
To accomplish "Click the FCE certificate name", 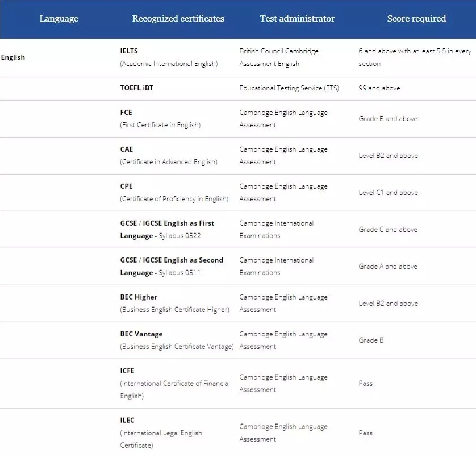I will (x=126, y=113).
